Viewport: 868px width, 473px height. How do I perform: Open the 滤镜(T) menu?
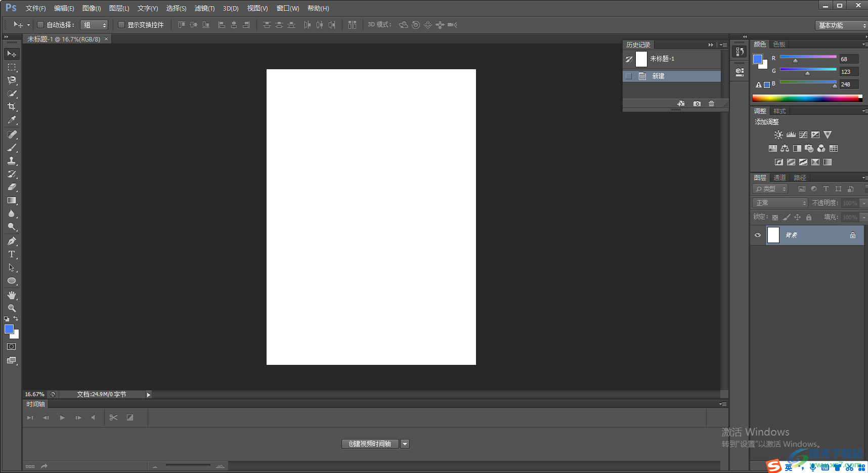coord(204,9)
